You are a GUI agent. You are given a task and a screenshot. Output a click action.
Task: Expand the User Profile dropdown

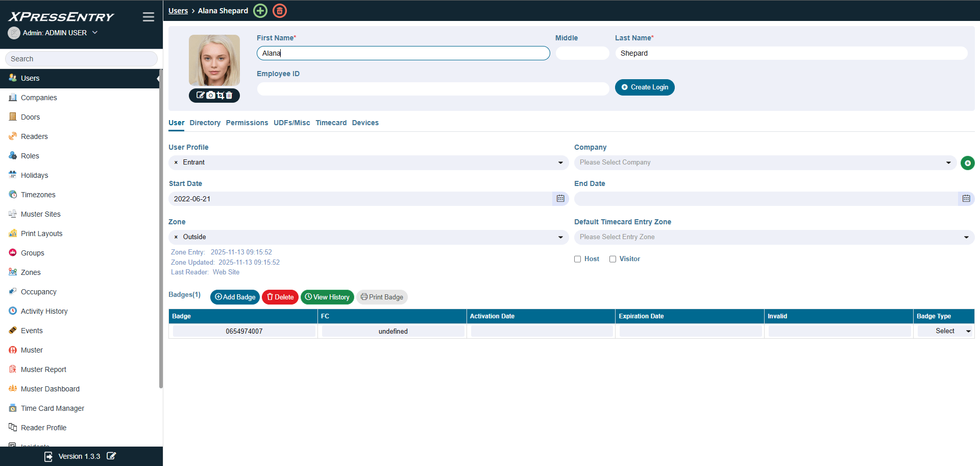tap(560, 162)
